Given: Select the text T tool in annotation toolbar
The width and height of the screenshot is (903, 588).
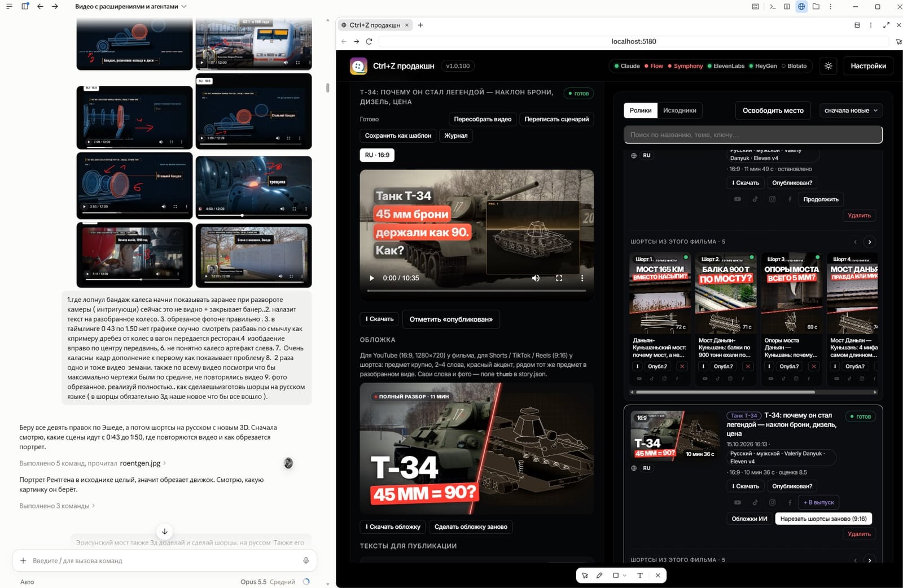Looking at the screenshot, I should [640, 576].
